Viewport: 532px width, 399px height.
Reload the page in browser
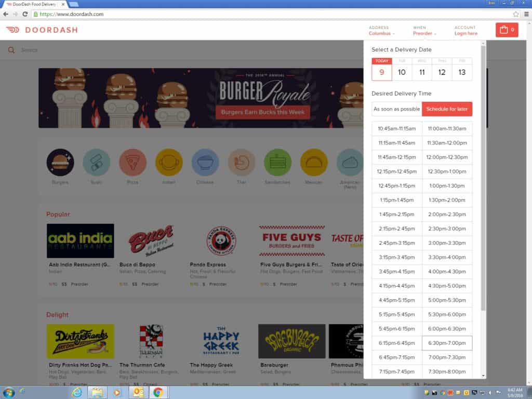(25, 14)
